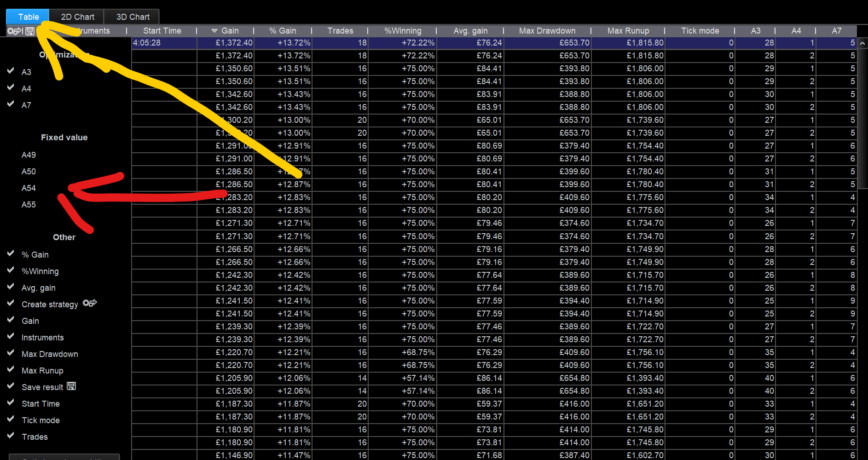Toggle the Max Drawdown column checkbox
Viewport: 868px width, 460px height.
click(x=11, y=353)
